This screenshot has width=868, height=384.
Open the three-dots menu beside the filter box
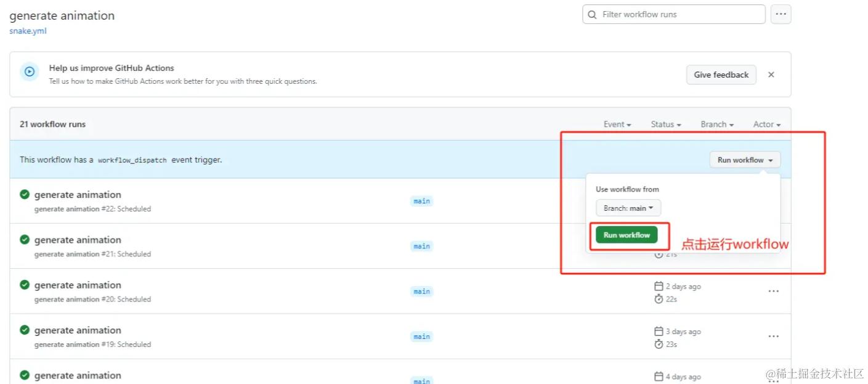point(781,14)
